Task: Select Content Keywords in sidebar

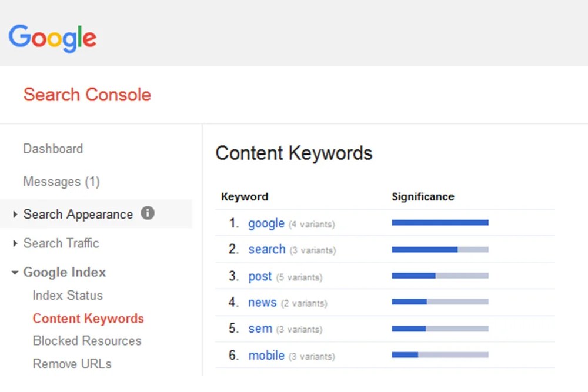Action: (x=88, y=319)
